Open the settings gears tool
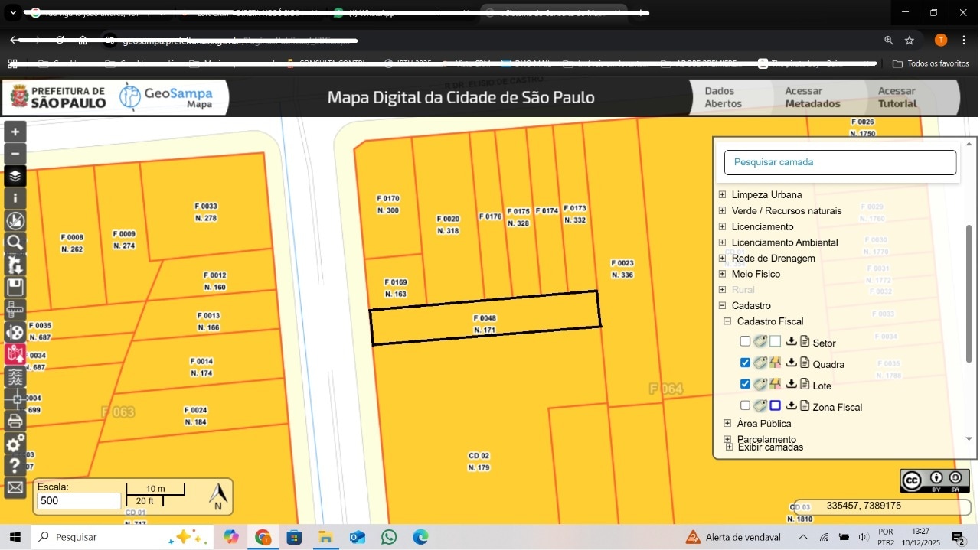This screenshot has height=550, width=980. point(15,444)
